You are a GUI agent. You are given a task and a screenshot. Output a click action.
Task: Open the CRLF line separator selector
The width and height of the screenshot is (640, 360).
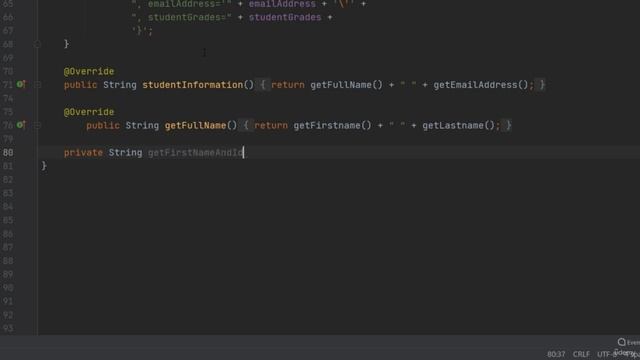(x=581, y=354)
